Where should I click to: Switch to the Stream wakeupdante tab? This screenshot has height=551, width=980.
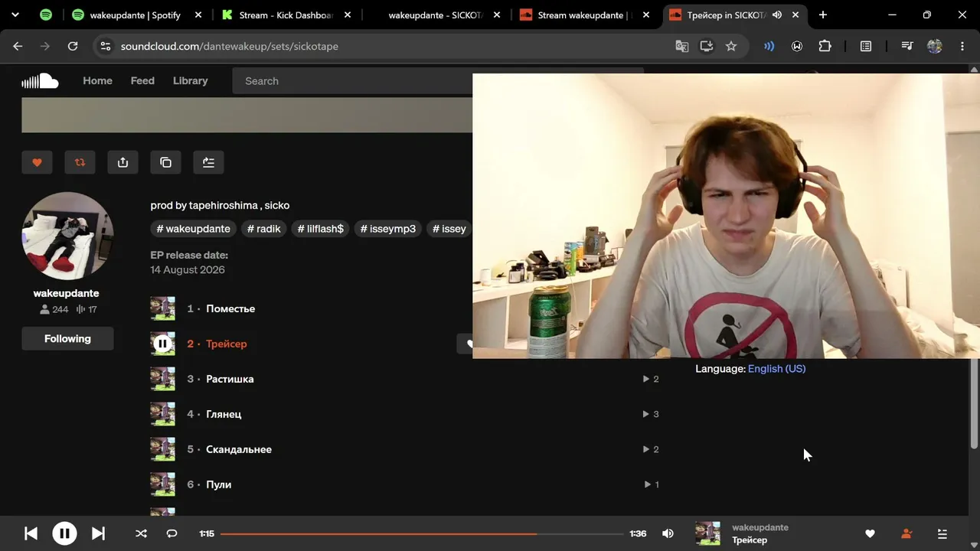click(x=586, y=15)
